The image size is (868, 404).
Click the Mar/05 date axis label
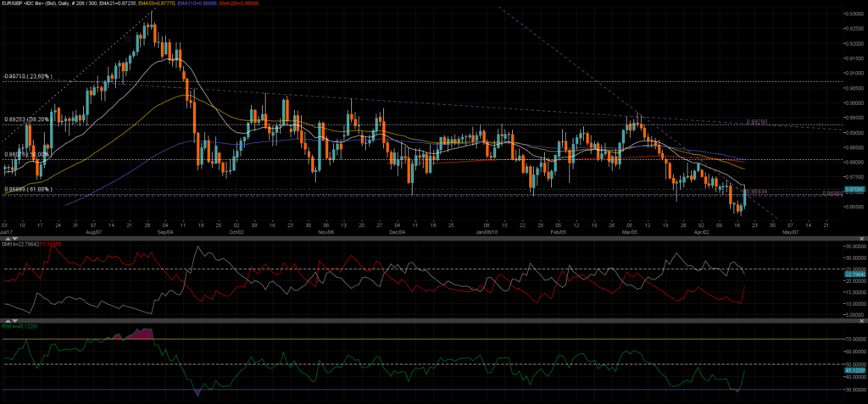coord(629,232)
